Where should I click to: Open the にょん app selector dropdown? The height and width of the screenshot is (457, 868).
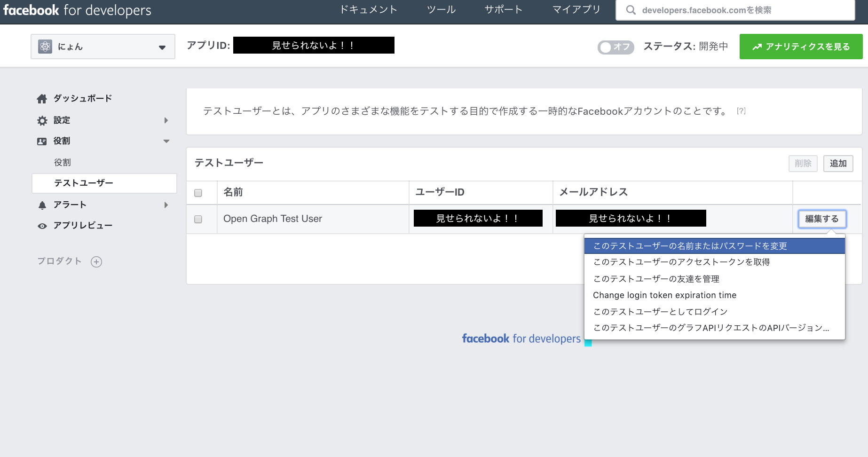point(103,47)
